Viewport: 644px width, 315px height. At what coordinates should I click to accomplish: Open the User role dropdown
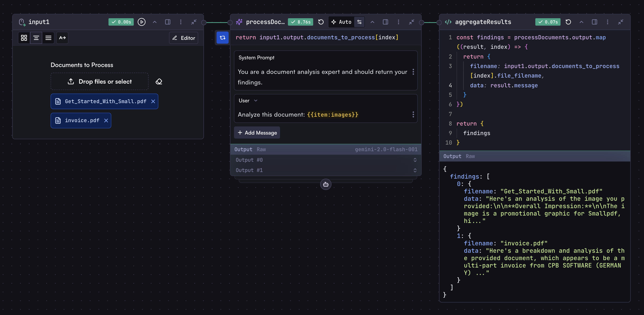[x=248, y=101]
